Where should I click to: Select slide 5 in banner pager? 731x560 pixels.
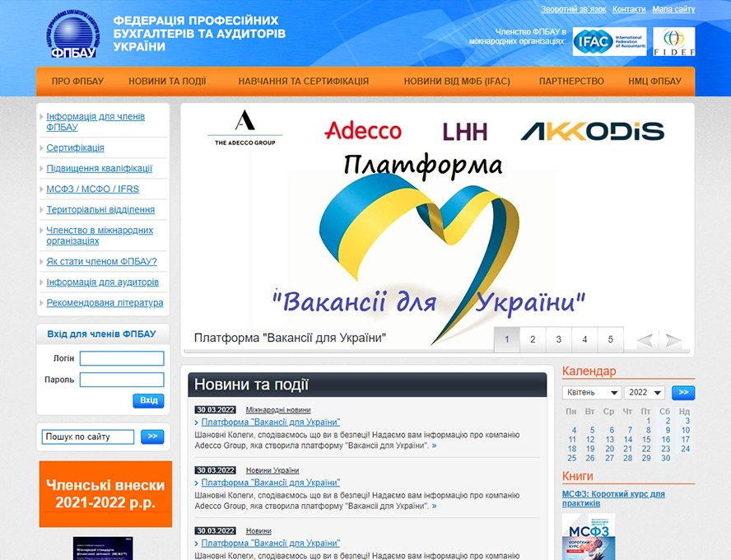click(610, 339)
